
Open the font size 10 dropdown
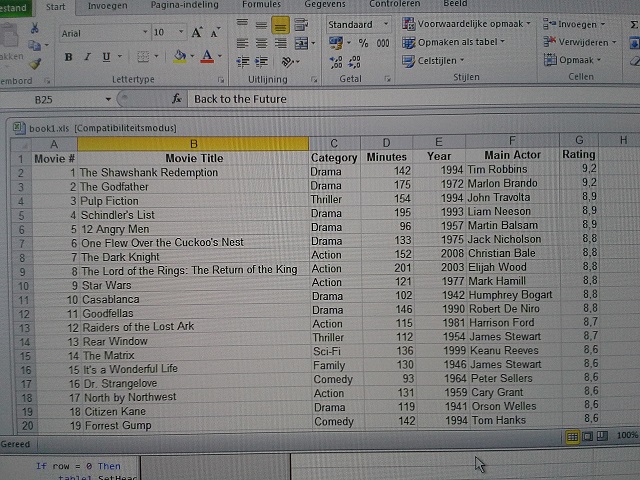[x=181, y=32]
